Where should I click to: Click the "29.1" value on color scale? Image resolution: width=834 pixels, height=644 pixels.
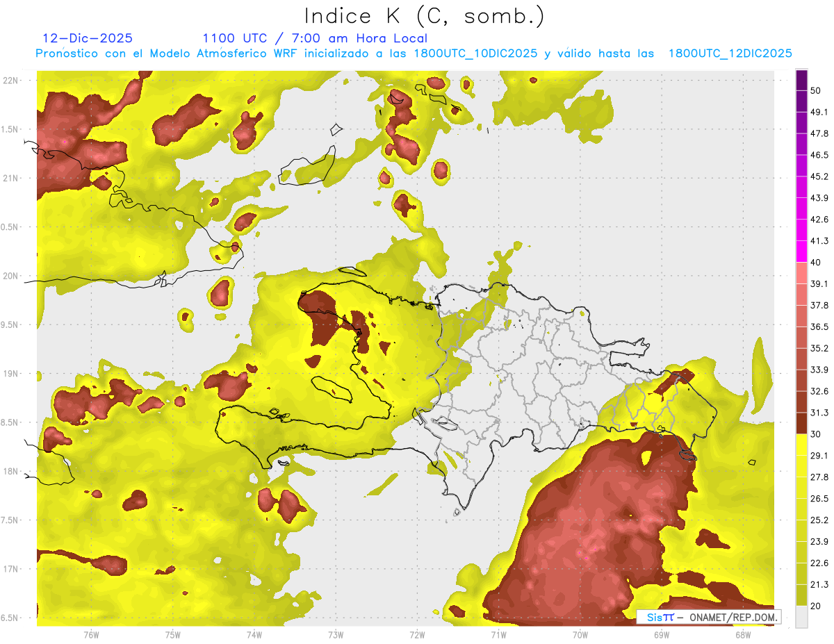(x=819, y=455)
